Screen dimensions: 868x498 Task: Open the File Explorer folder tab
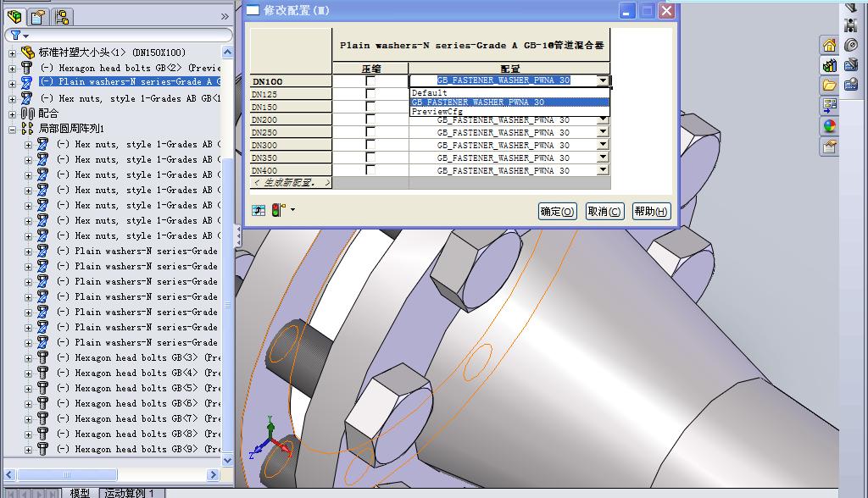tap(829, 86)
